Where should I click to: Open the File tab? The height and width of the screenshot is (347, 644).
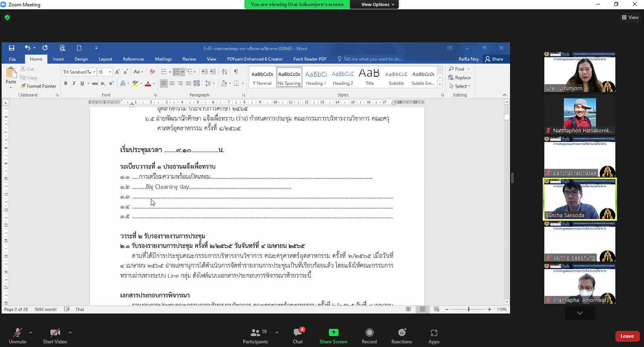[13, 59]
